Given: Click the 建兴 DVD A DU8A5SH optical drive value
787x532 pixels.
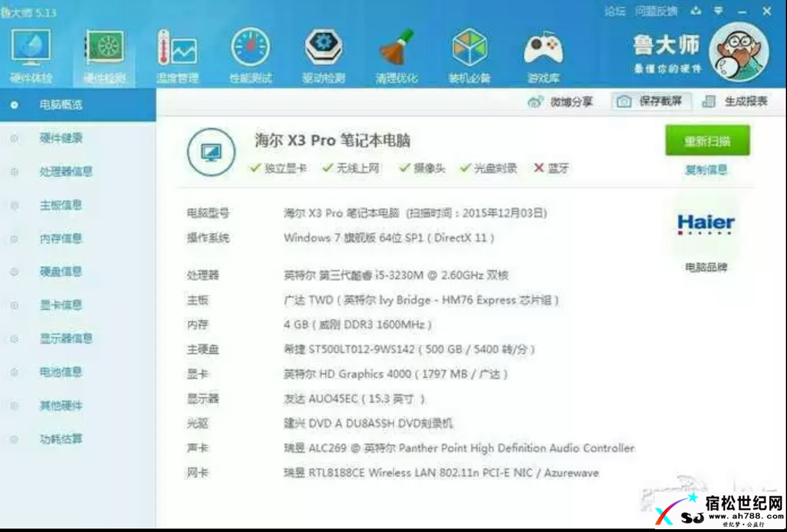Looking at the screenshot, I should pyautogui.click(x=368, y=423).
